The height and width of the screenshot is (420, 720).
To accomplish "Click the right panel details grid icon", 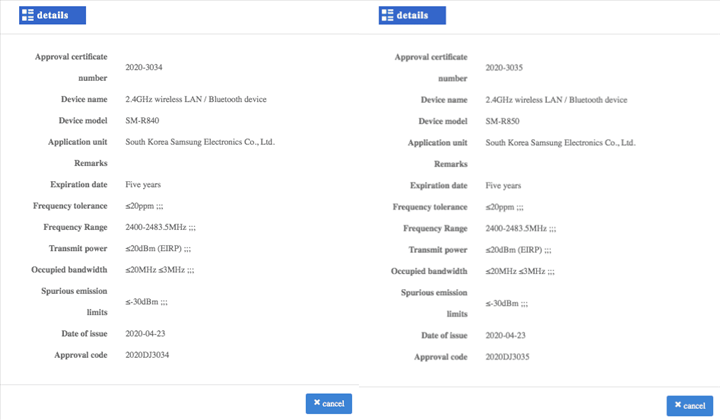I will click(x=388, y=15).
